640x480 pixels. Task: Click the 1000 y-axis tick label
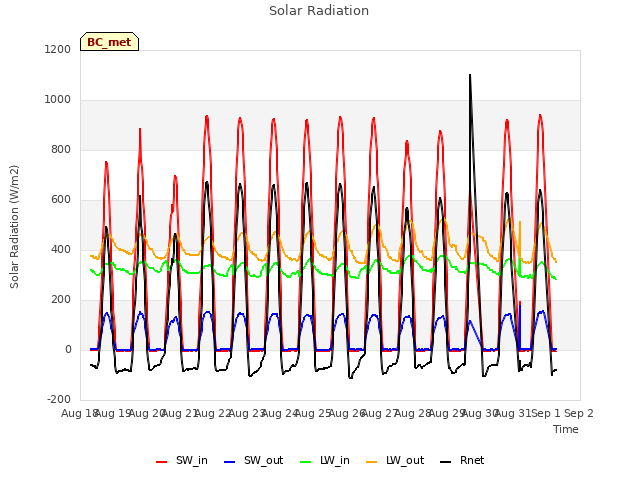coord(58,100)
